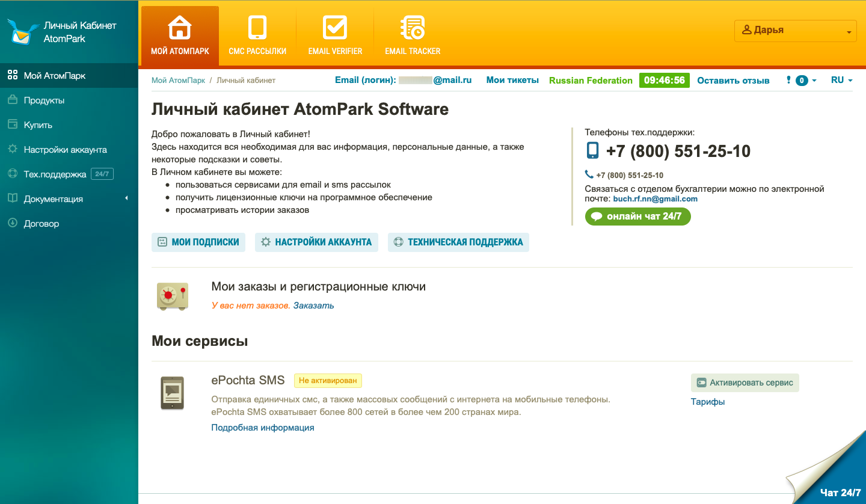
Task: Switch to the EMAIL VERIFIER tab
Action: coord(335,36)
